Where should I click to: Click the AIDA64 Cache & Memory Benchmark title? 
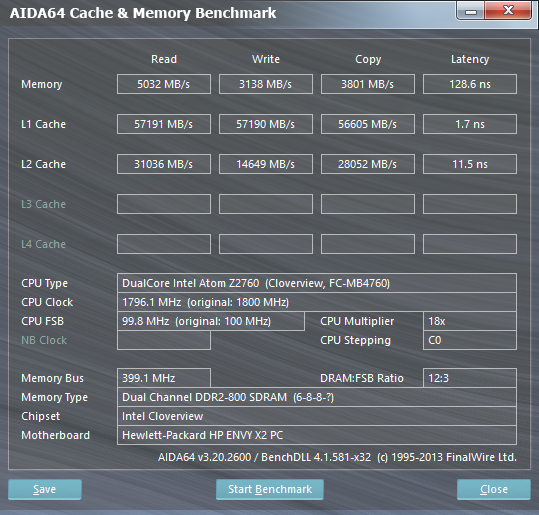click(x=143, y=13)
